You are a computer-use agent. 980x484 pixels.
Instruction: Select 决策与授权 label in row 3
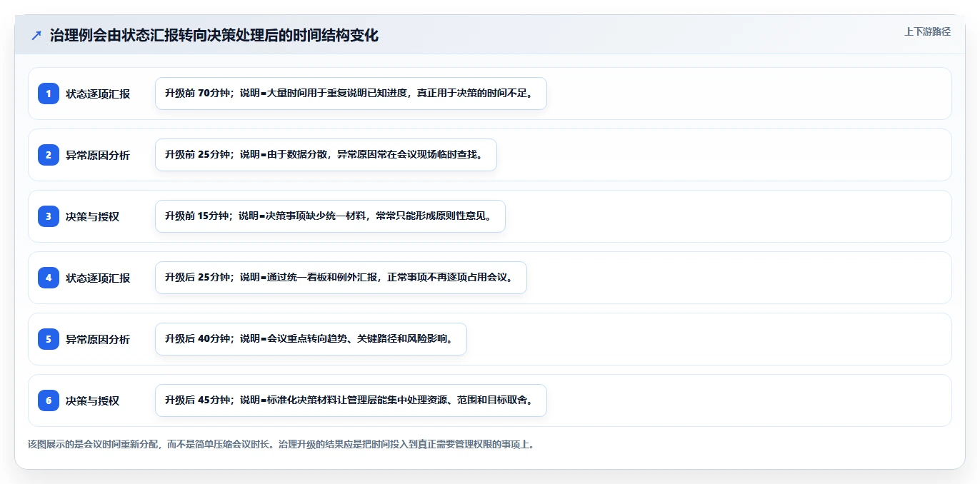pyautogui.click(x=92, y=216)
